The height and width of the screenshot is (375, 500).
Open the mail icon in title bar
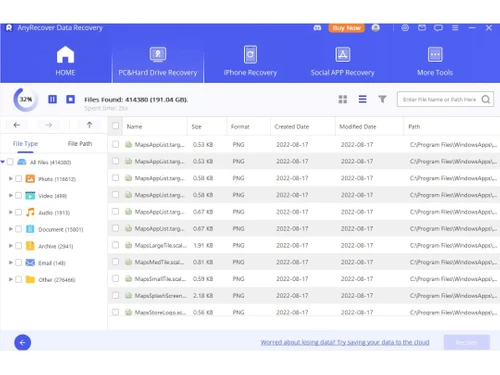pyautogui.click(x=422, y=28)
